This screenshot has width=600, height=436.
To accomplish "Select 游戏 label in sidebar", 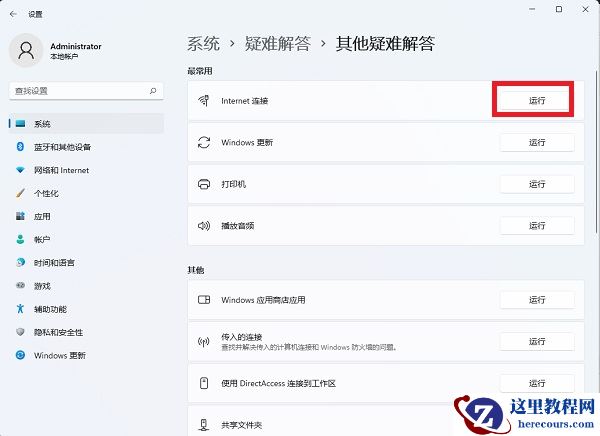I will pyautogui.click(x=42, y=286).
